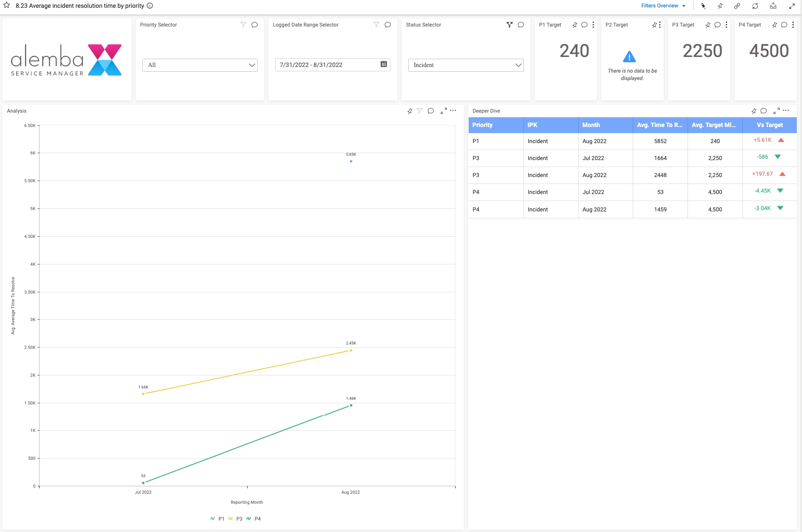Click the highlighter pen icon in top toolbar
This screenshot has width=802, height=532.
(703, 6)
